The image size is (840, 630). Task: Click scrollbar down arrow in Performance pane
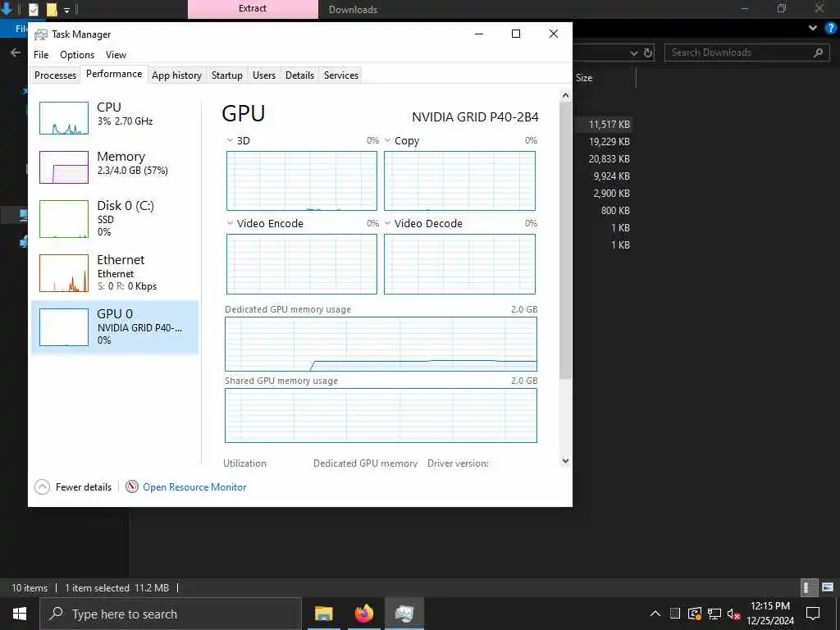tap(565, 460)
